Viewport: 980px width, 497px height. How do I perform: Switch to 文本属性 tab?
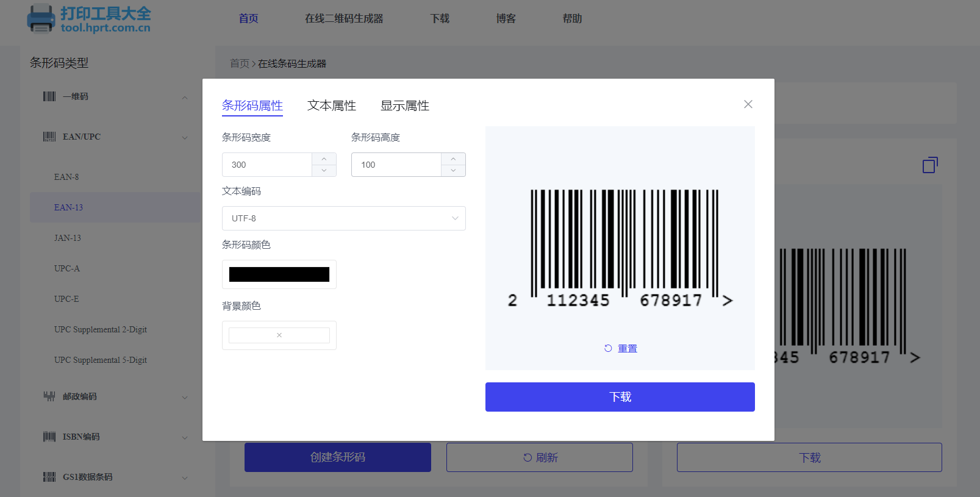point(332,105)
